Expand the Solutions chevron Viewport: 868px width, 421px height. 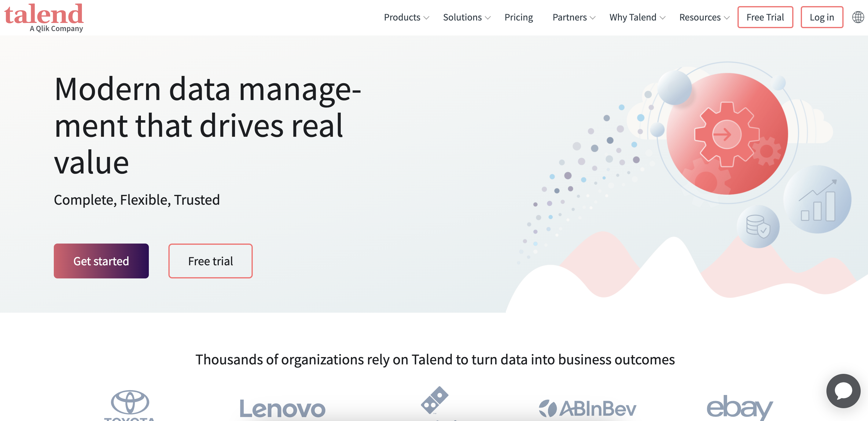pyautogui.click(x=488, y=18)
